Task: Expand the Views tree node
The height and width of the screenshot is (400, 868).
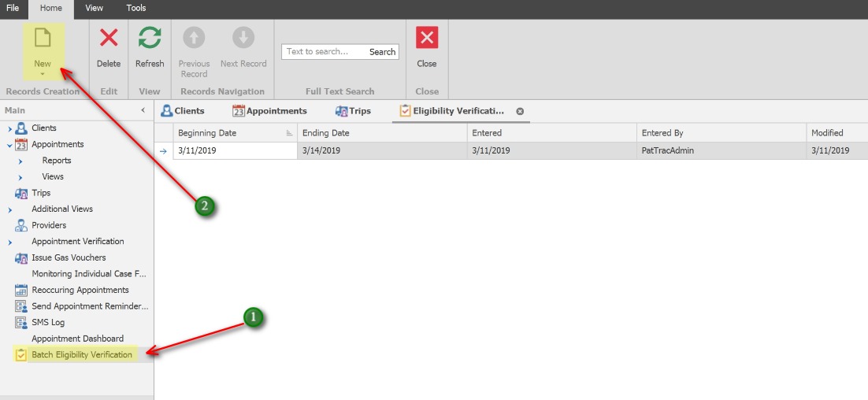Action: click(x=20, y=178)
